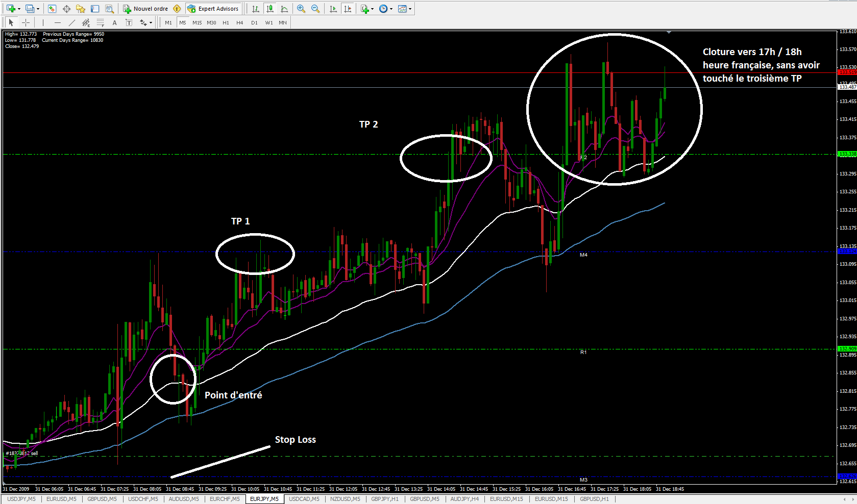Click the '#18373812 sell' order label

coord(22,453)
